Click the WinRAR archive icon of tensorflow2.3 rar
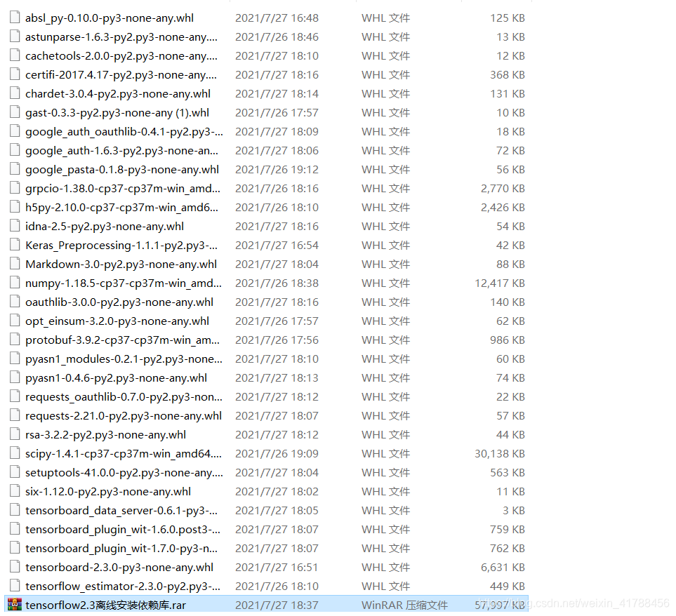Viewport: 676px width, 616px height. point(15,605)
